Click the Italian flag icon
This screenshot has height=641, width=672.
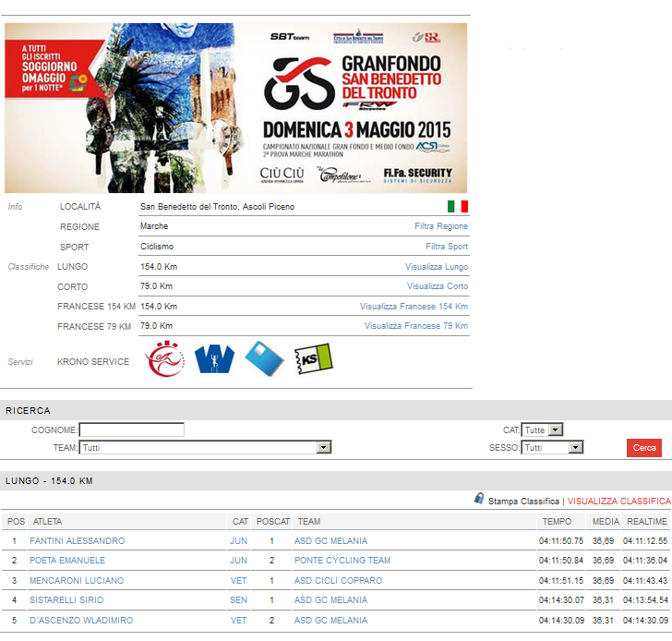[x=457, y=206]
